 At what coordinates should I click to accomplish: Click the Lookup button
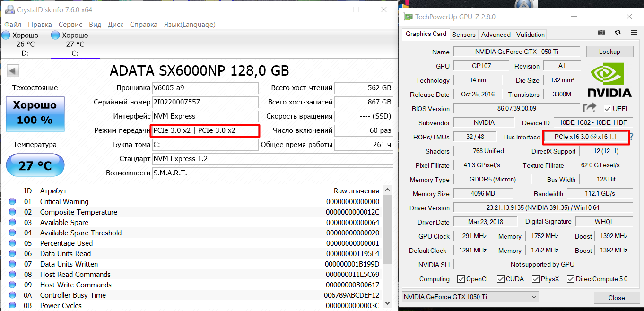[609, 52]
